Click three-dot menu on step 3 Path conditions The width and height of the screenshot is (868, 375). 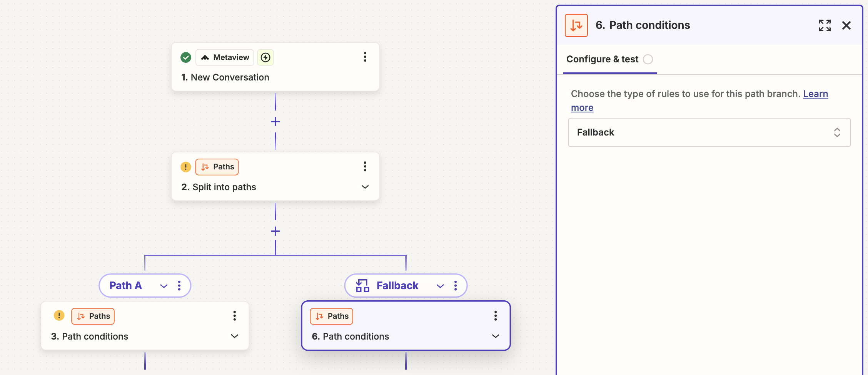click(234, 316)
